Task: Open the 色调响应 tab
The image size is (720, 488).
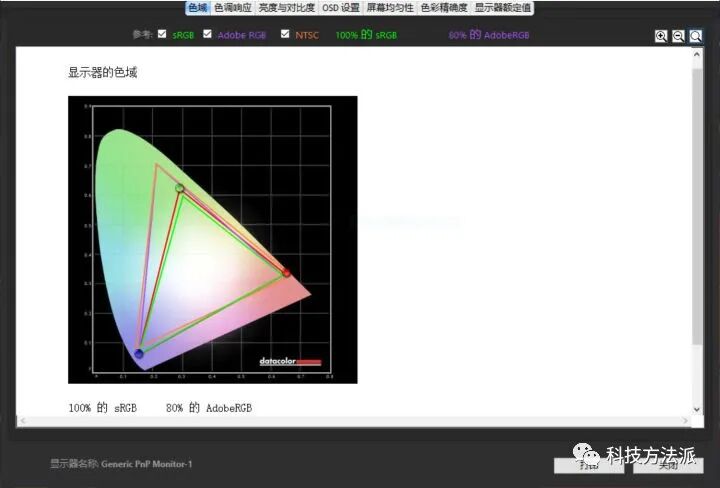Action: pos(233,8)
